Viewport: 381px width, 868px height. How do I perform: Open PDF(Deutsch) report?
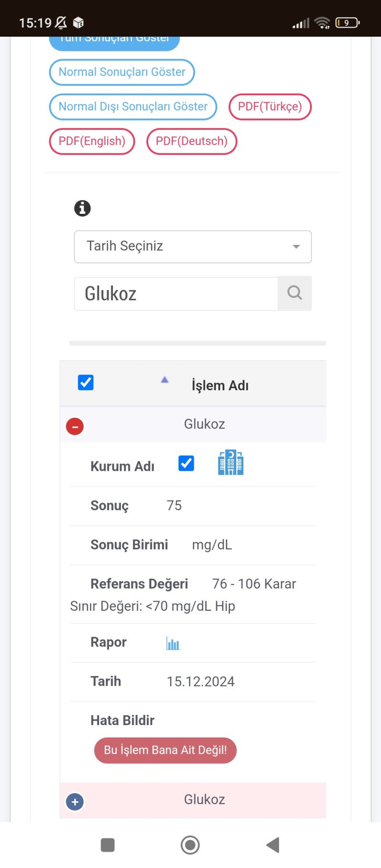[x=191, y=141]
